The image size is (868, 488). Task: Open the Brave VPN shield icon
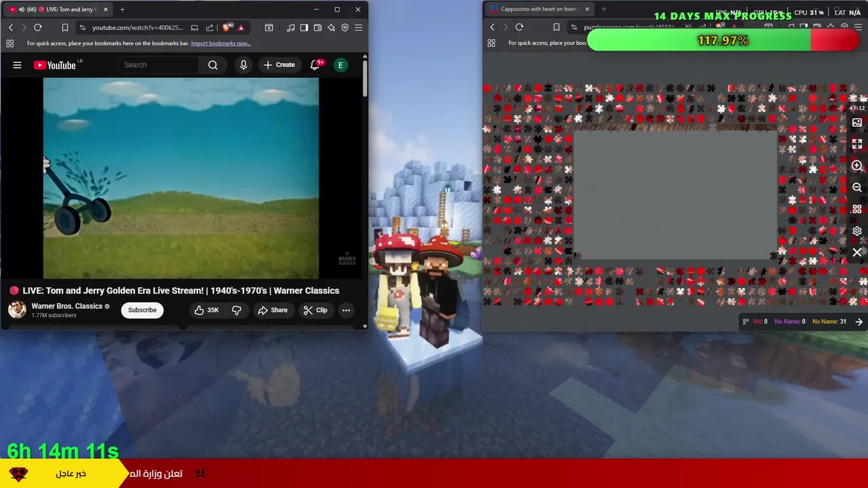pyautogui.click(x=344, y=28)
